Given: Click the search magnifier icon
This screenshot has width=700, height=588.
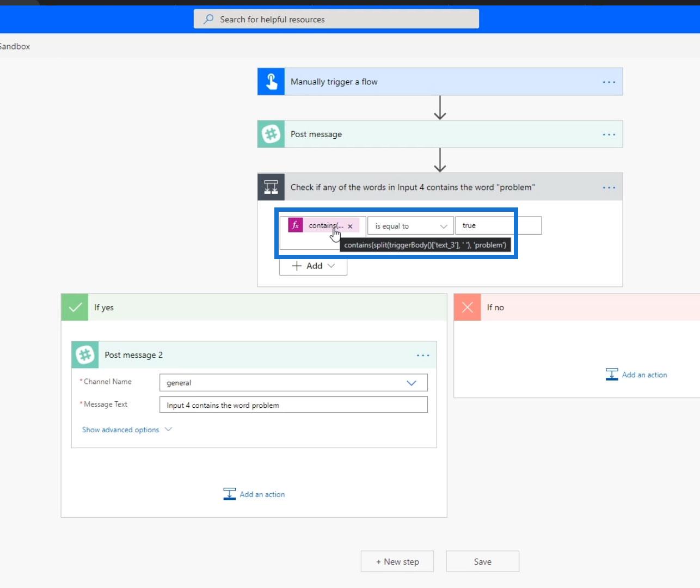Looking at the screenshot, I should [x=208, y=19].
